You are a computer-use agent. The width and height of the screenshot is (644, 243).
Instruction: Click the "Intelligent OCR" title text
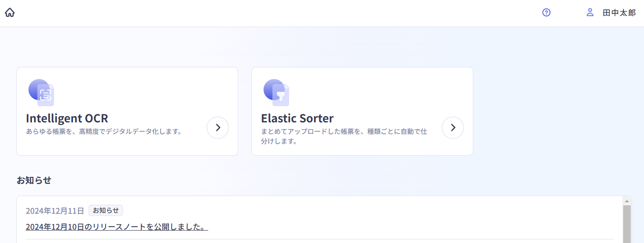click(x=67, y=118)
